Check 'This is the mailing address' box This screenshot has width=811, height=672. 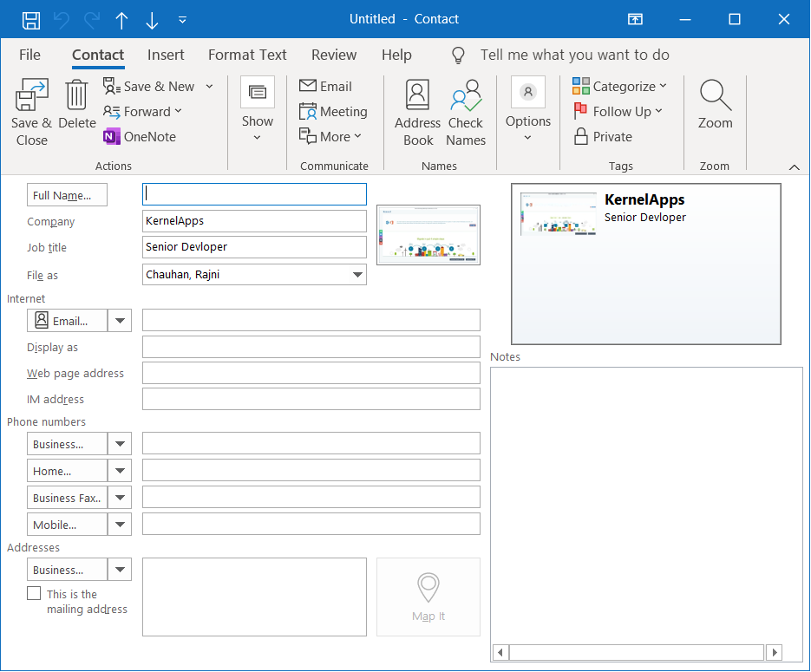point(34,593)
